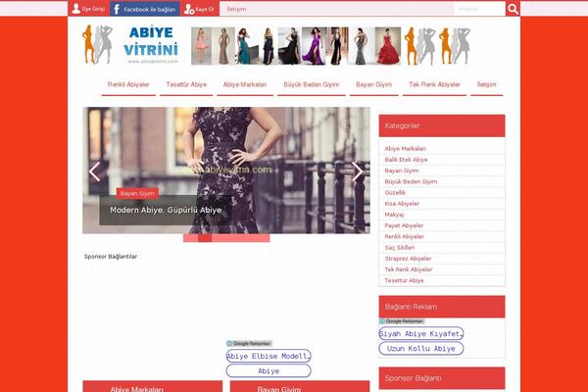Open the Abiye Markaları section heading at bottom
The width and height of the screenshot is (588, 392).
(x=136, y=389)
